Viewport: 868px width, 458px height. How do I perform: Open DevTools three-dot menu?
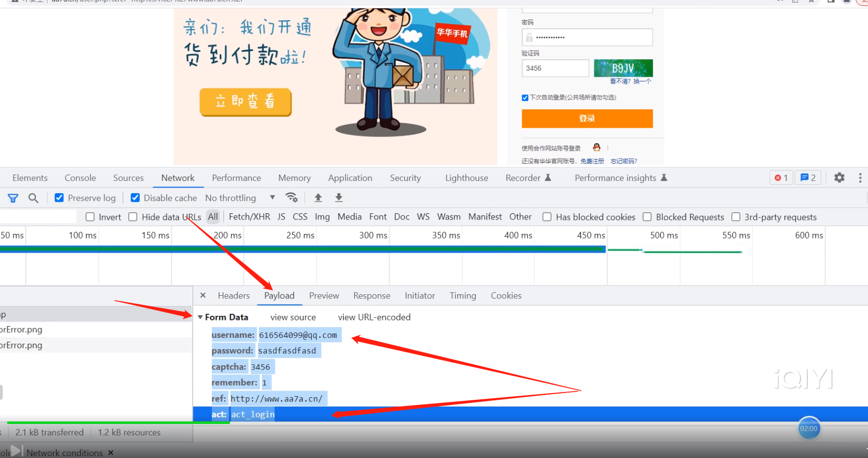[860, 178]
